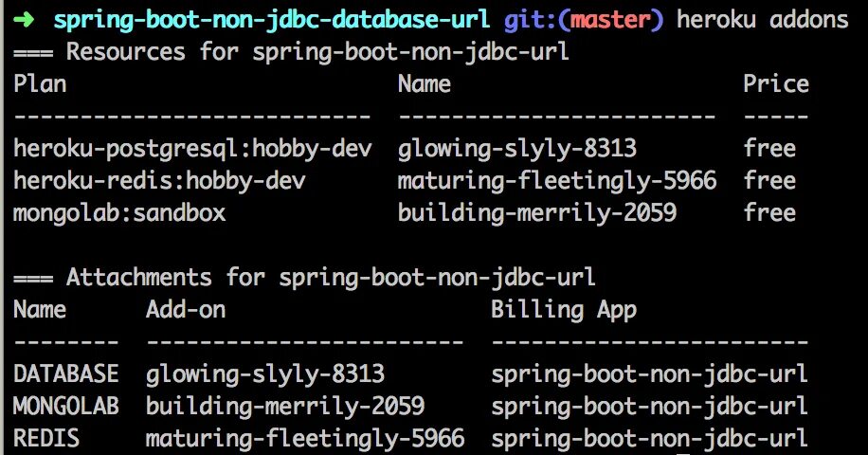Select the plan mongolab:sandbox
868x455 pixels.
point(119,213)
